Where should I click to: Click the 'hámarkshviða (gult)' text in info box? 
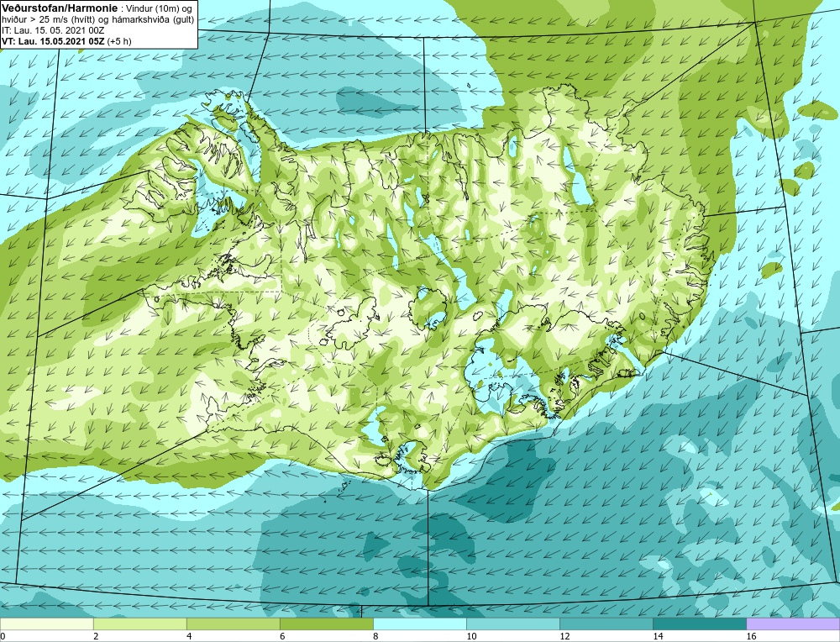(x=151, y=20)
